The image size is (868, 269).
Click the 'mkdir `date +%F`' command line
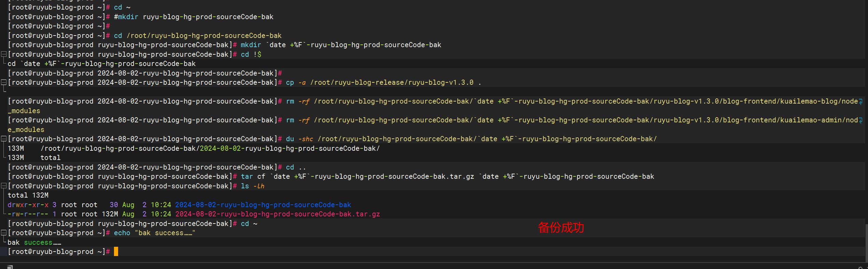[x=224, y=45]
